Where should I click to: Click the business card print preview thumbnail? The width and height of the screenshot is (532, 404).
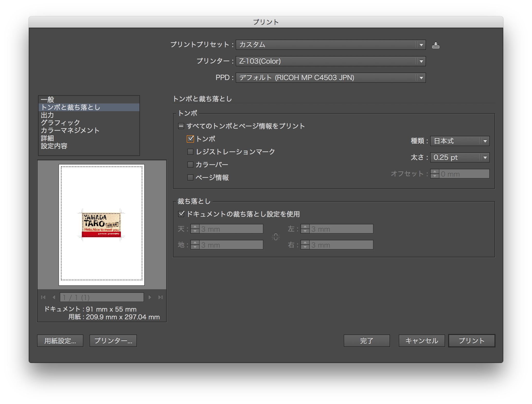pyautogui.click(x=101, y=224)
